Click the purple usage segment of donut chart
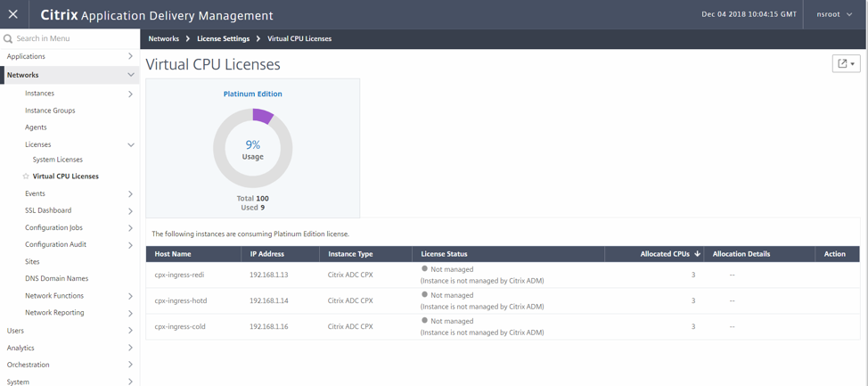Viewport: 868px width, 386px height. pos(262,116)
